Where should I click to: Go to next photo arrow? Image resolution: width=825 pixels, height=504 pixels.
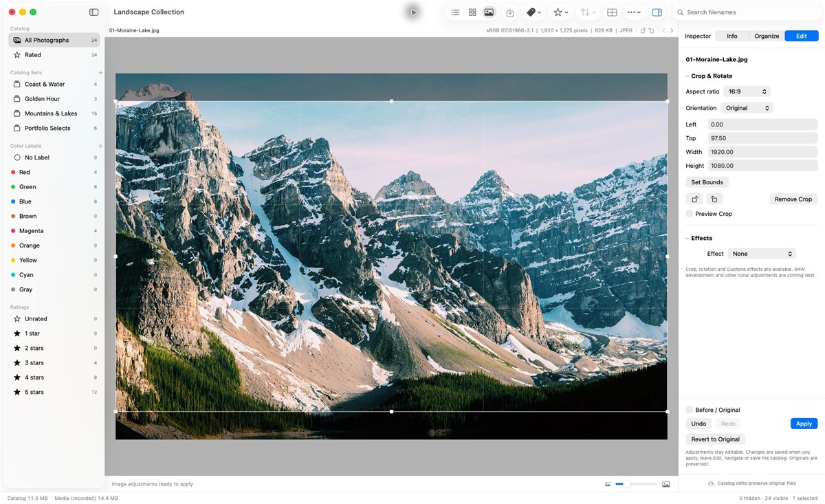pyautogui.click(x=672, y=30)
